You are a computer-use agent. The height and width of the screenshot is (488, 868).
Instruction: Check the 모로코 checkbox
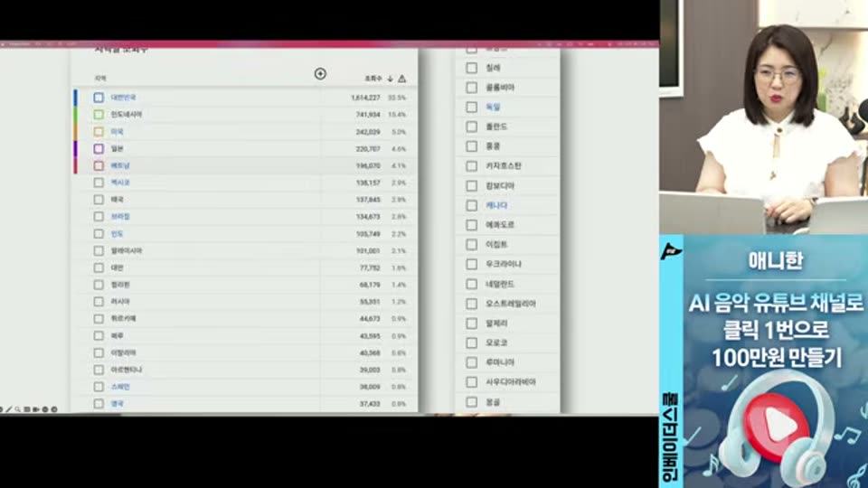click(472, 343)
